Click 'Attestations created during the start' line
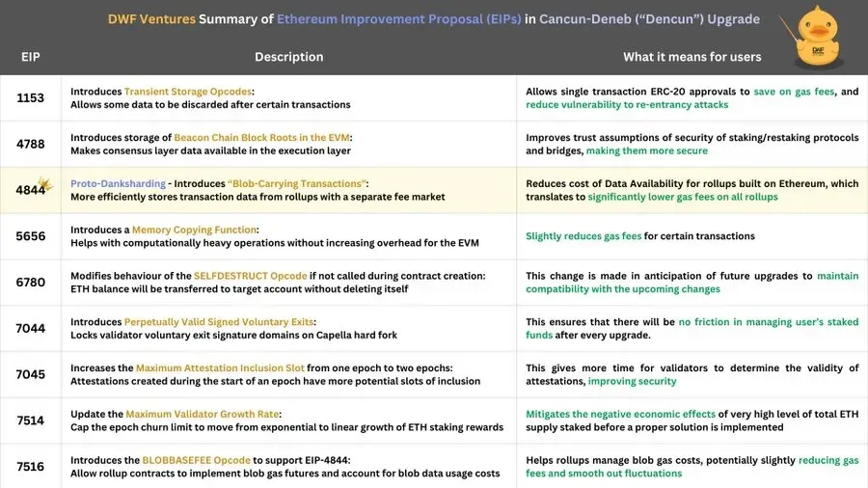Image resolution: width=868 pixels, height=488 pixels. 275,381
